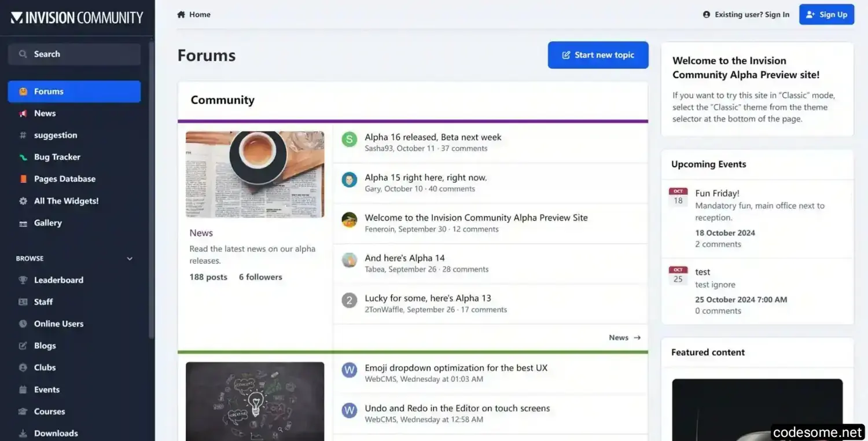Open the Fun Friday! event

pyautogui.click(x=717, y=193)
